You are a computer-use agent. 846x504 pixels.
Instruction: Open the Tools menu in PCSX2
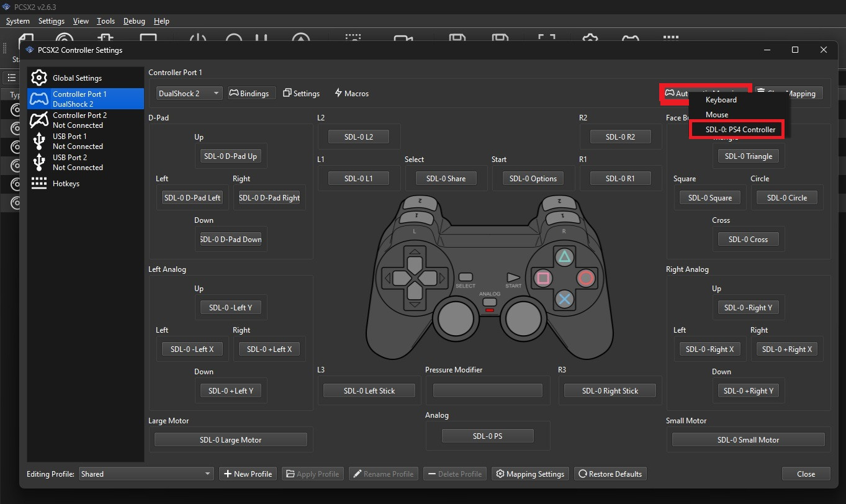[106, 21]
